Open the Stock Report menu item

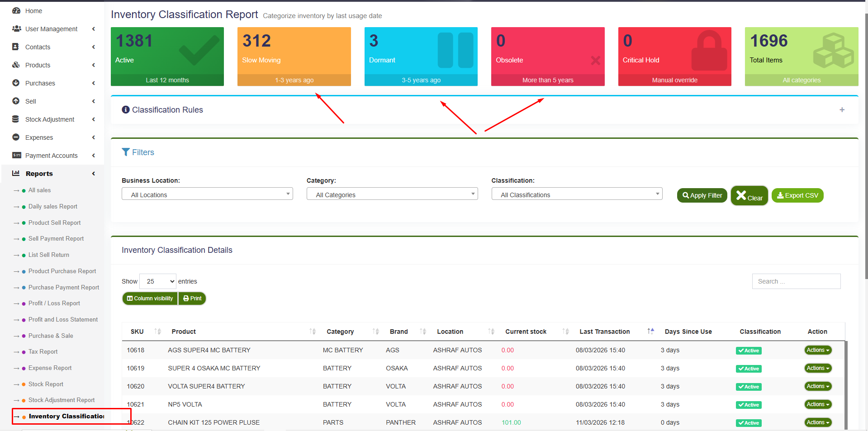point(46,384)
